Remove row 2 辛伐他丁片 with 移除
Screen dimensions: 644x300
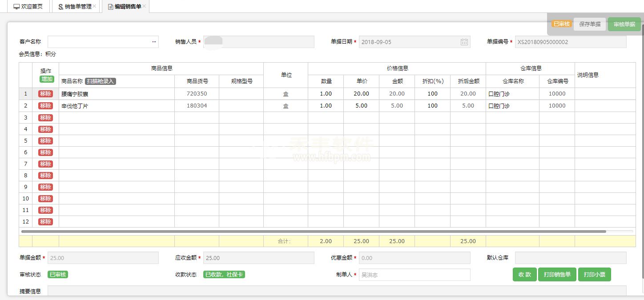click(45, 106)
